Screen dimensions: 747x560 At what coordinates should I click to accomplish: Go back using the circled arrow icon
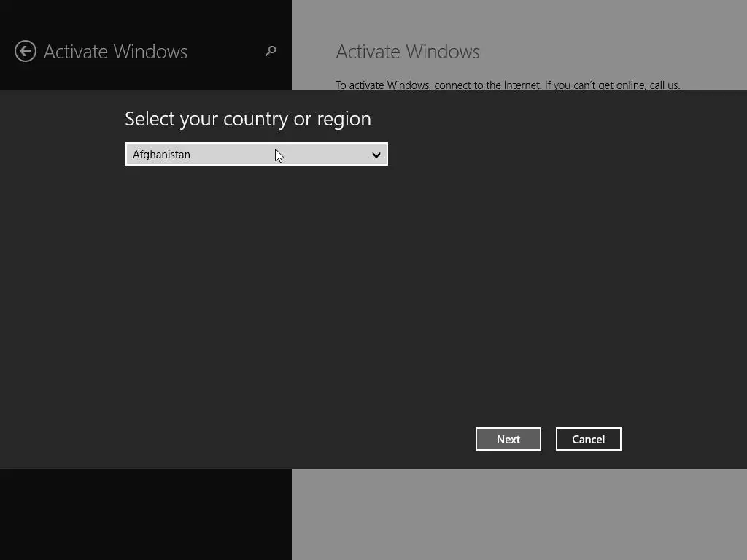pyautogui.click(x=26, y=51)
